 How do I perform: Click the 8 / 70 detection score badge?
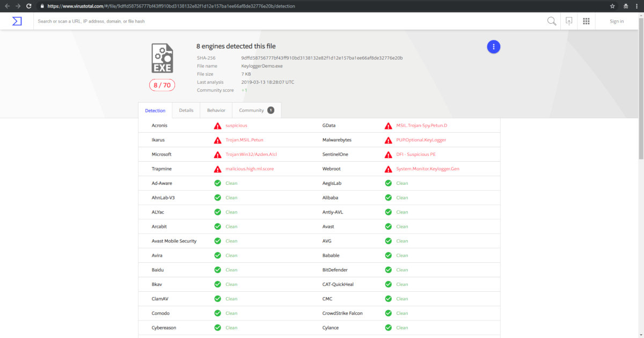162,85
